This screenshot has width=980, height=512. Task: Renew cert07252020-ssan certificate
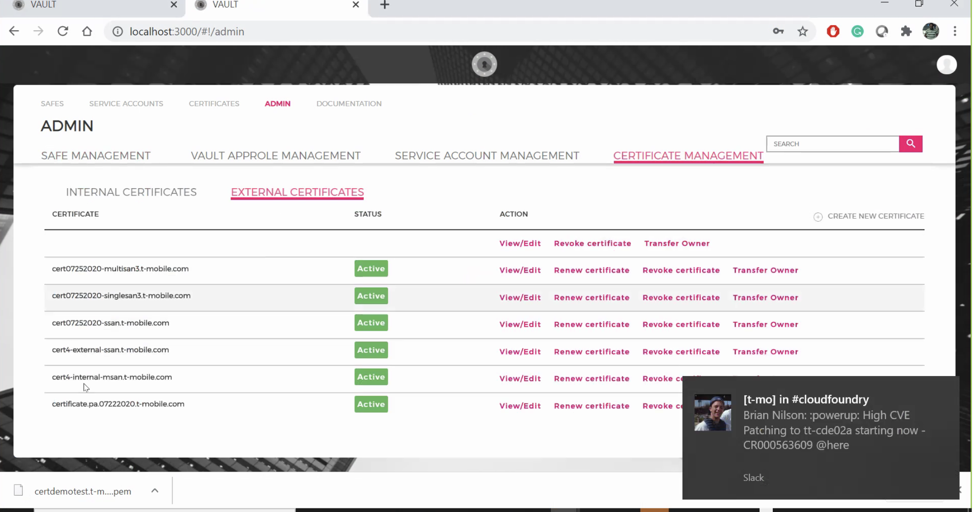[x=591, y=325]
